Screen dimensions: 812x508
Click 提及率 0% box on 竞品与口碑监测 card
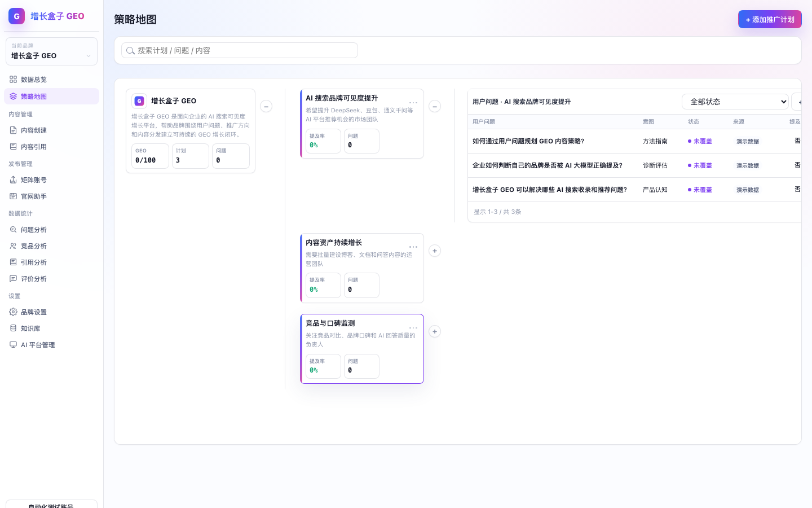tap(323, 366)
